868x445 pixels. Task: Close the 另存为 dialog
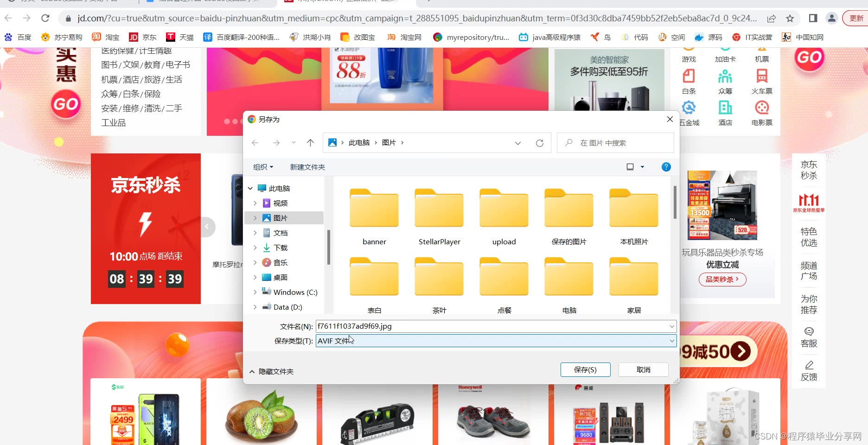coord(670,119)
